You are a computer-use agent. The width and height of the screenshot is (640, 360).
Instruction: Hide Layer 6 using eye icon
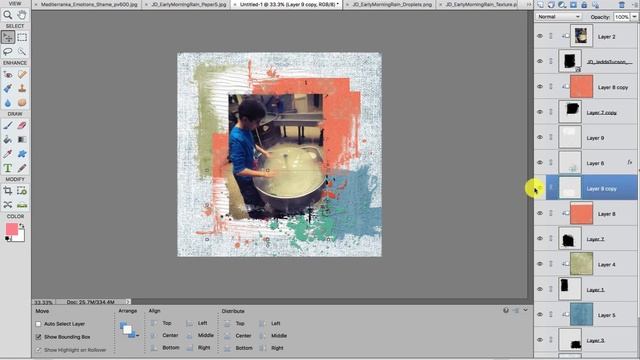pyautogui.click(x=540, y=162)
